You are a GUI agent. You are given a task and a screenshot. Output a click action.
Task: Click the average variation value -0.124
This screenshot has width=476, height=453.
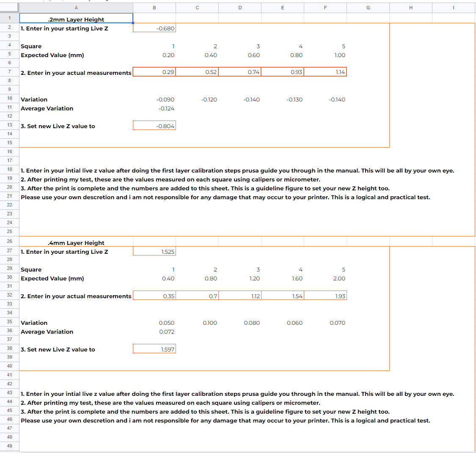(x=154, y=109)
